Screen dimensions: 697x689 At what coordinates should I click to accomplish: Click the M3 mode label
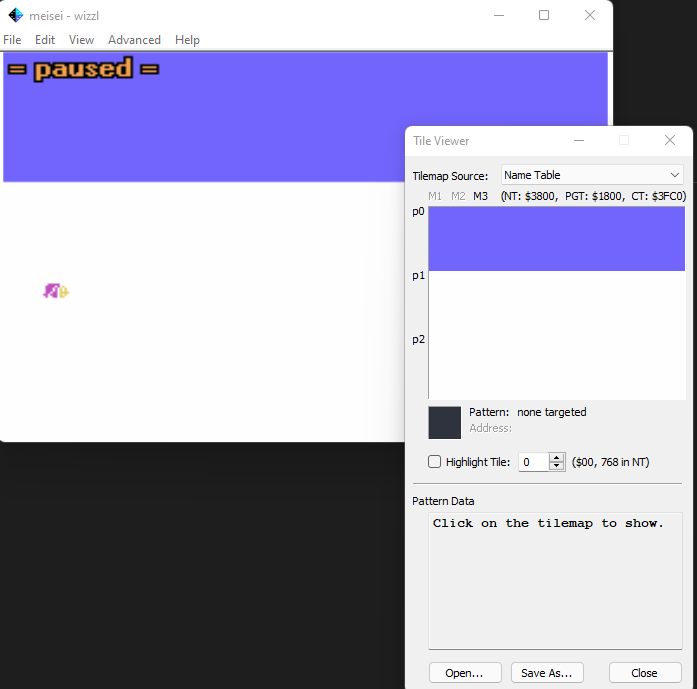pos(481,196)
